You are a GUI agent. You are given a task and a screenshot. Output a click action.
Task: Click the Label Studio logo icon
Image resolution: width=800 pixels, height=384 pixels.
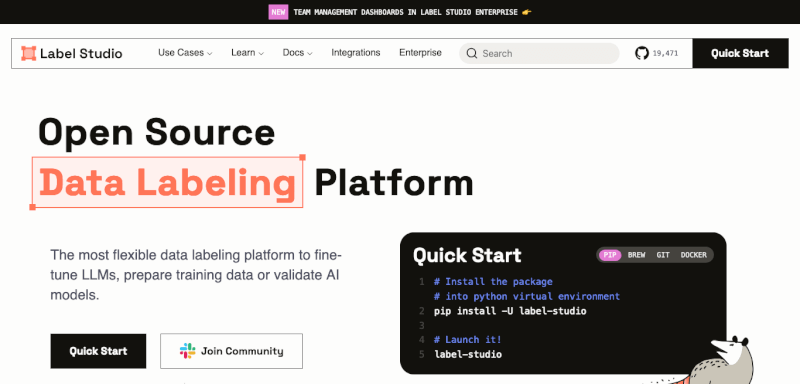29,54
